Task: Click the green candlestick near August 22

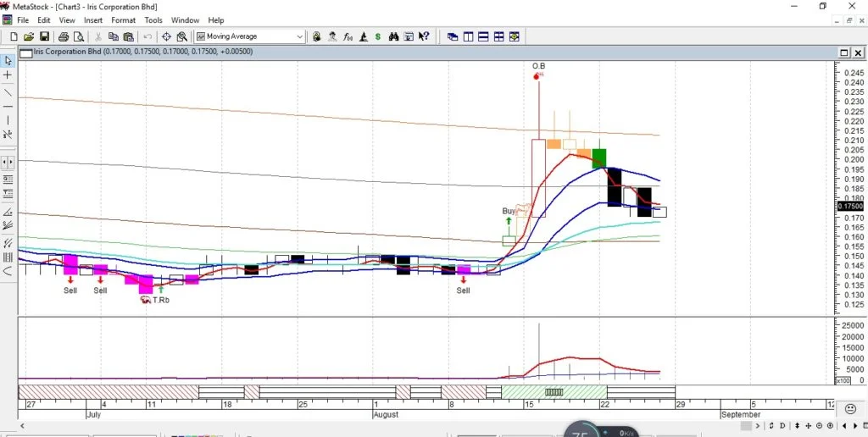Action: pos(599,158)
